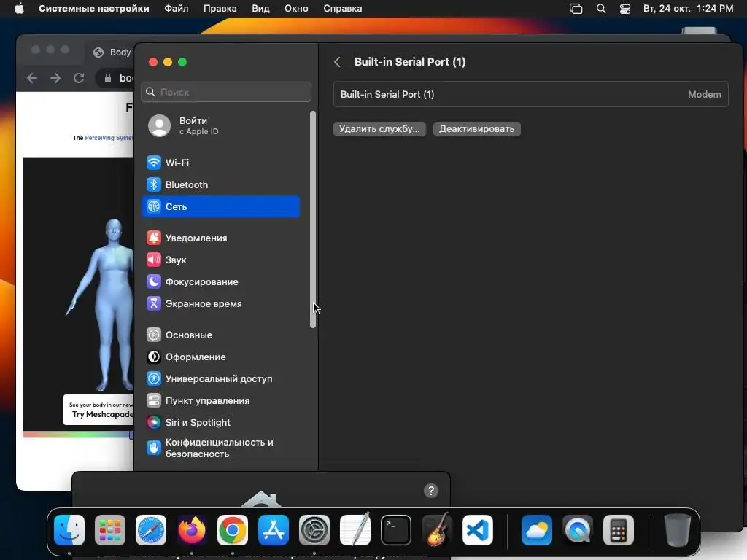747x560 pixels.
Task: Click browser back arrow in background window
Action: pos(32,78)
